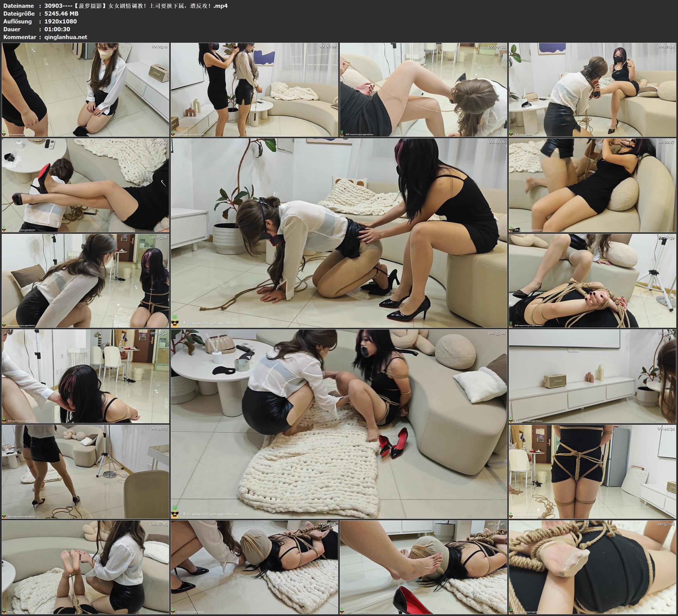Viewport: 678px width, 616px height.
Task: Click the mp4 file name in header
Action: [x=136, y=6]
